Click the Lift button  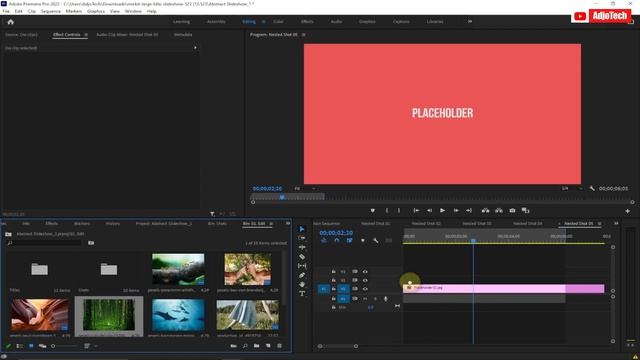(485, 211)
